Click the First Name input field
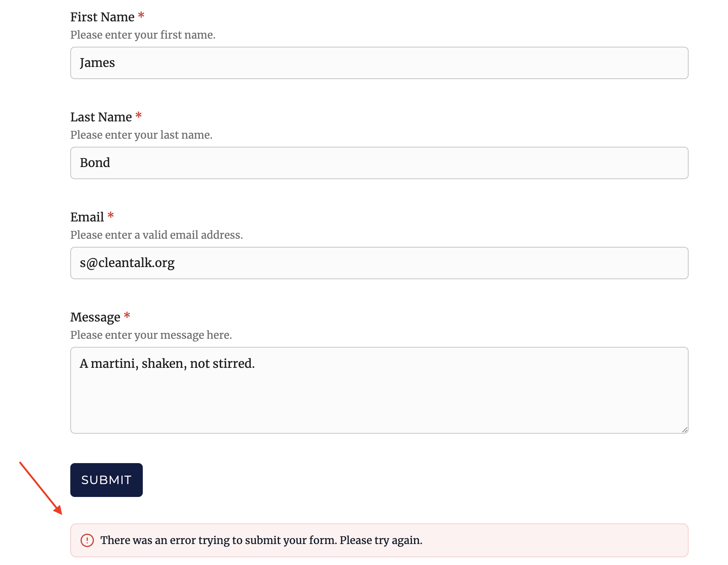The width and height of the screenshot is (728, 565). click(379, 63)
